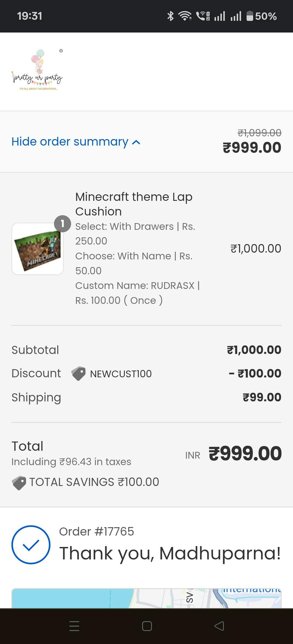Viewport: 293px width, 644px height.
Task: Tap the Minecraft theme Lap Cushion title
Action: tap(134, 204)
